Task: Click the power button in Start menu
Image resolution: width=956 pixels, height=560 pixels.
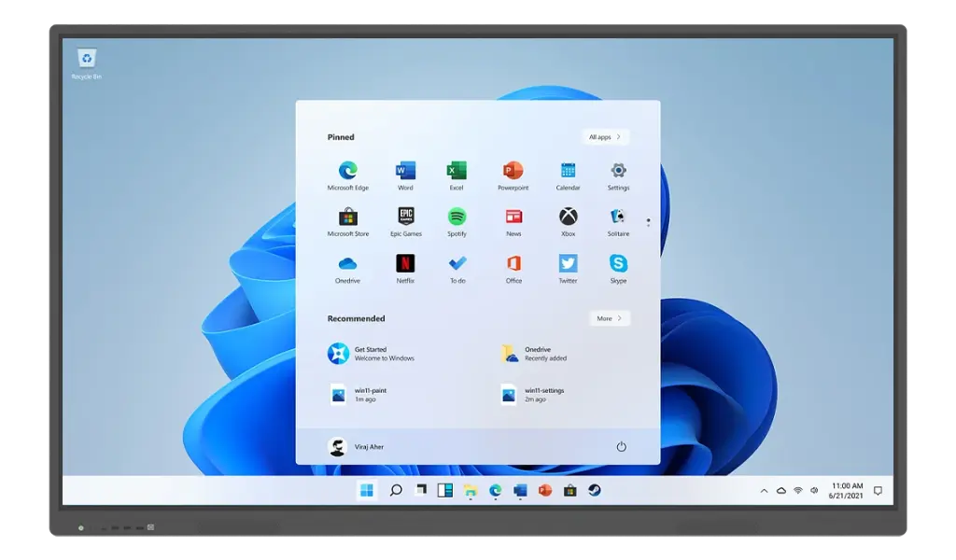Action: point(621,447)
